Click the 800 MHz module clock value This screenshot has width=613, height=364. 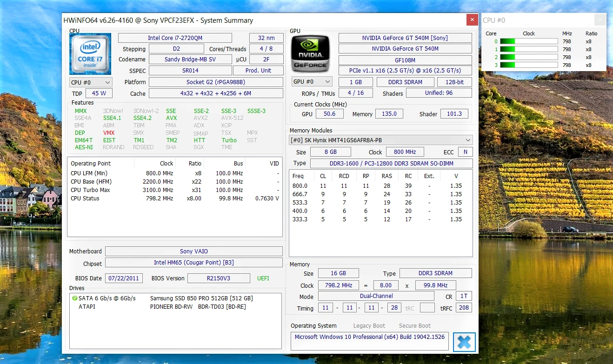pos(405,152)
